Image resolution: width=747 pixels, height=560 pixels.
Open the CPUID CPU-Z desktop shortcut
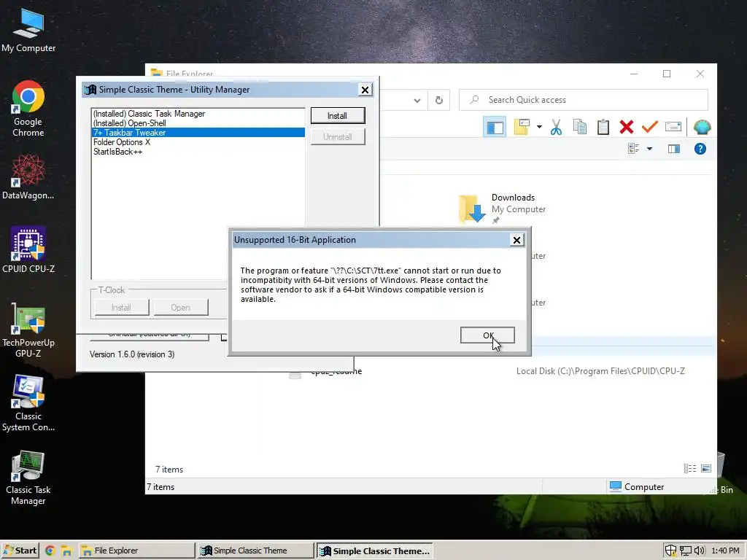click(28, 250)
